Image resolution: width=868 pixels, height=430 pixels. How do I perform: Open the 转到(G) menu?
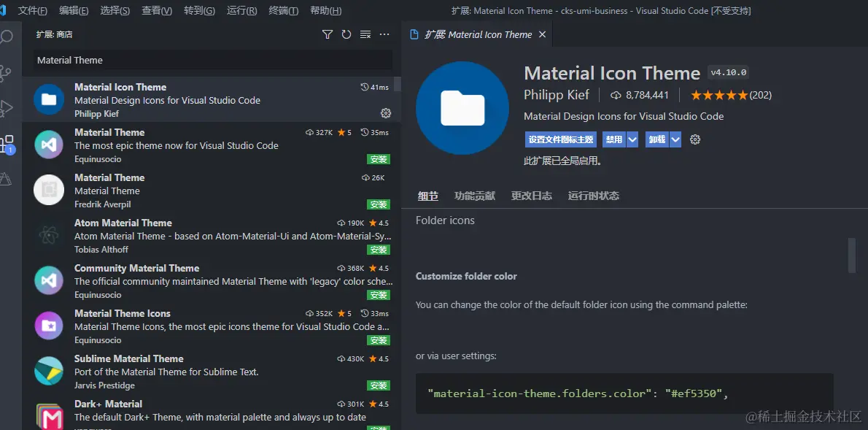[x=199, y=10]
